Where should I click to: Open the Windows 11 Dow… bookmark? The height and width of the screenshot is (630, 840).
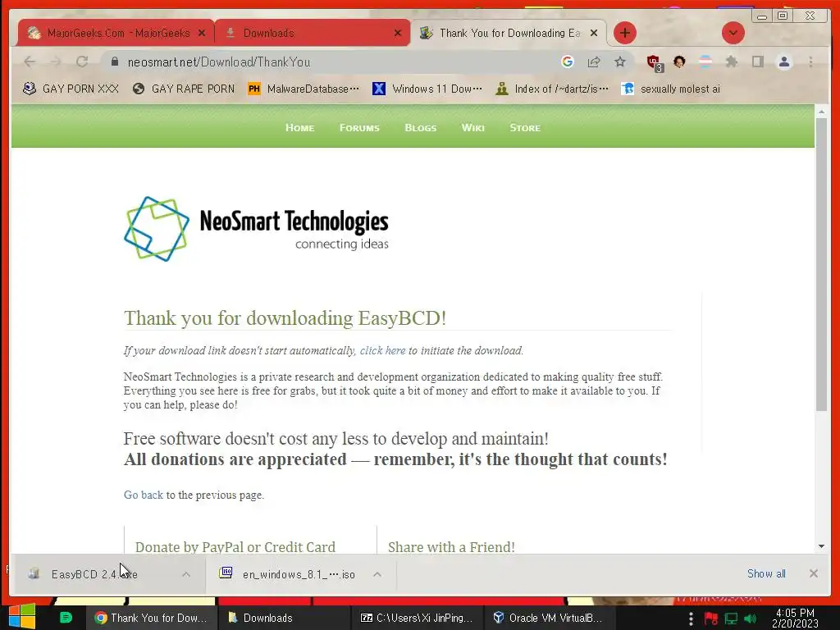click(427, 89)
